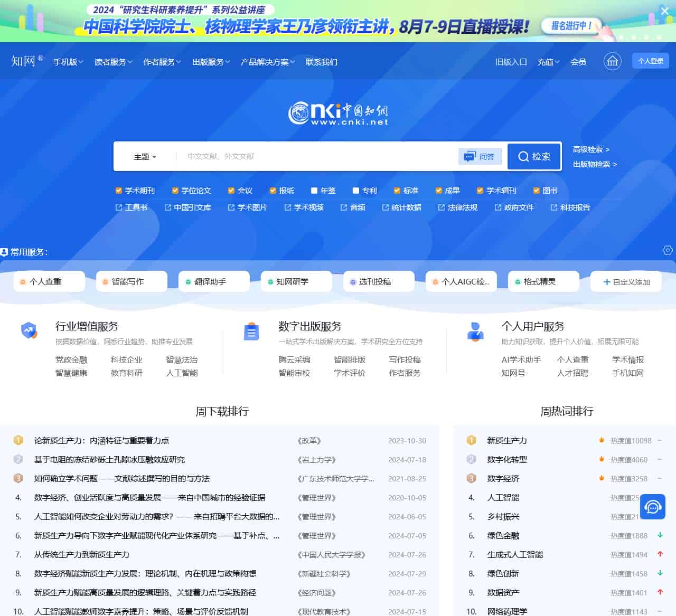Click the CNKI logo
The height and width of the screenshot is (616, 676).
(338, 113)
